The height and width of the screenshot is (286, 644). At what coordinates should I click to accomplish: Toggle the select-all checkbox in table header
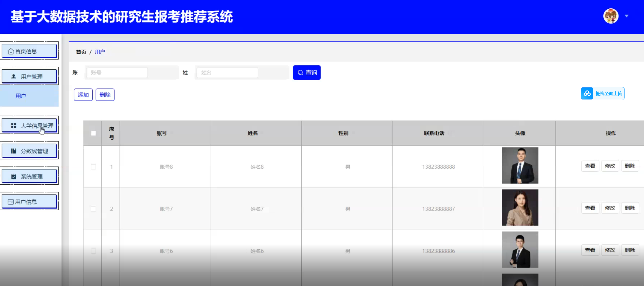(x=94, y=133)
